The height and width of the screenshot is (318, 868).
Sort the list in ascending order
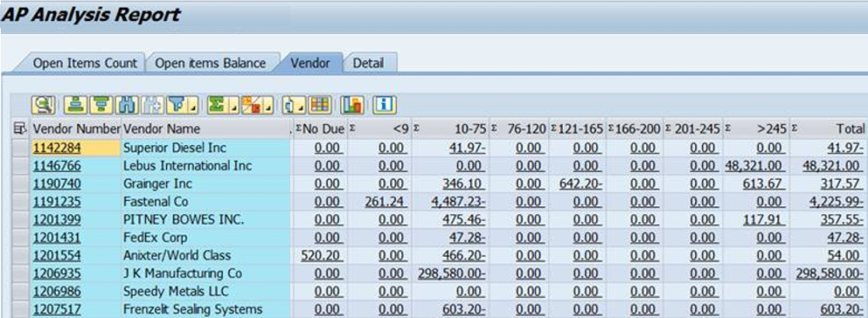click(75, 104)
